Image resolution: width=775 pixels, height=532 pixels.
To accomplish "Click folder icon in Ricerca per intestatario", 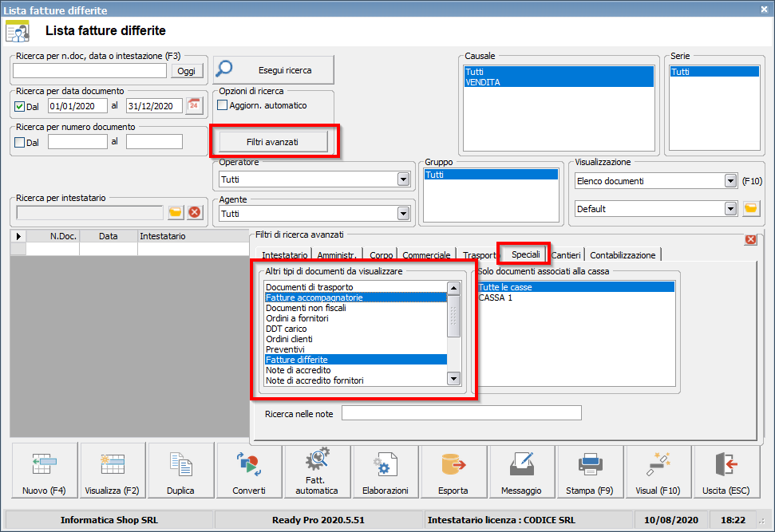I will click(176, 212).
